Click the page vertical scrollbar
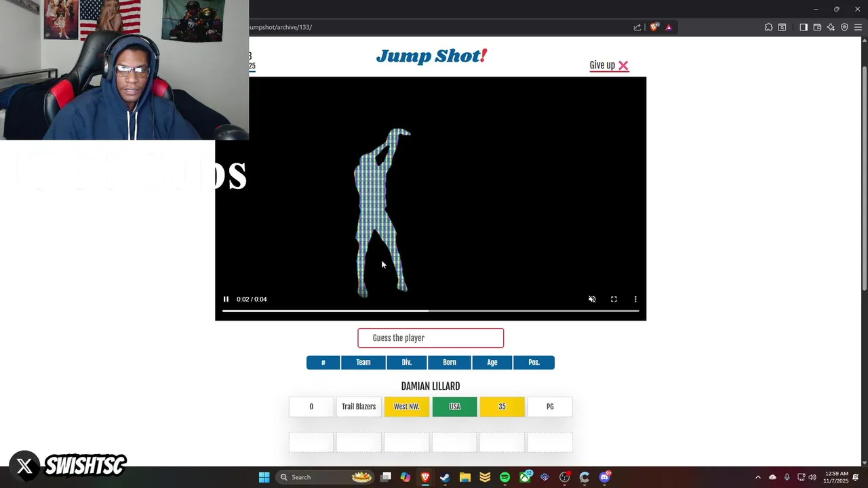This screenshot has height=488, width=868. pos(864,178)
